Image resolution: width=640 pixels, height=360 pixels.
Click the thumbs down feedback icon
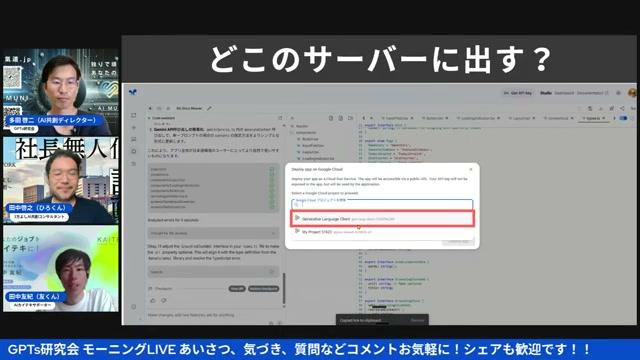coord(163,300)
